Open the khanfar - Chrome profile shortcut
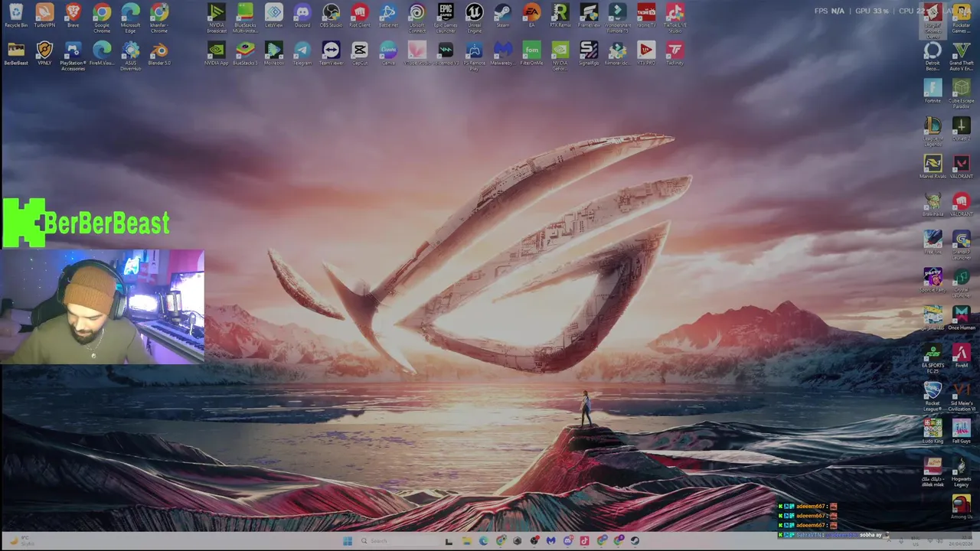Screen dimensions: 980x551 [159, 18]
